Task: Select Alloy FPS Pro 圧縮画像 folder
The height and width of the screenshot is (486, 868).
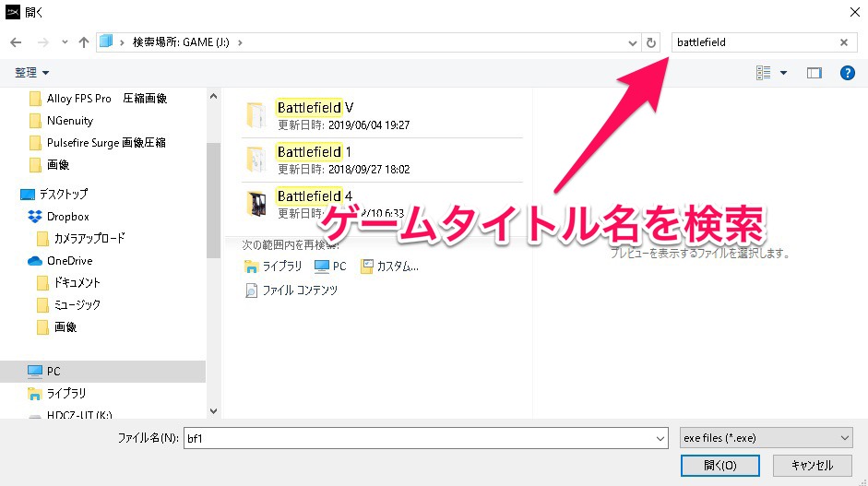Action: [105, 99]
